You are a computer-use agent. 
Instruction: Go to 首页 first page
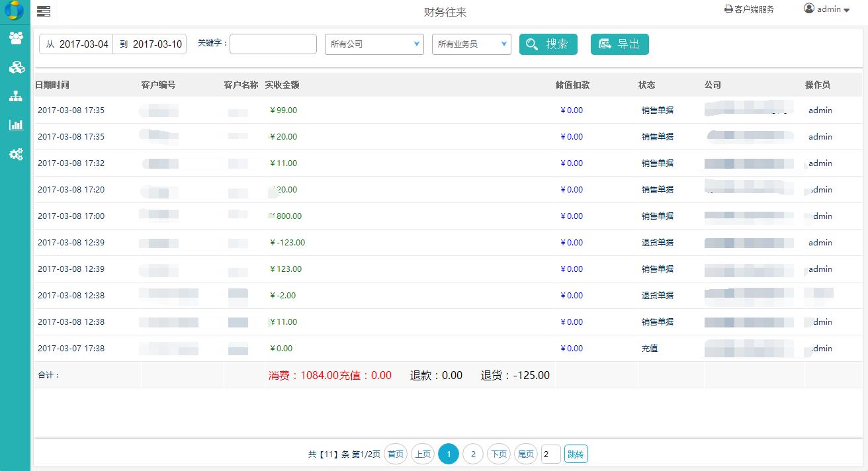(396, 454)
